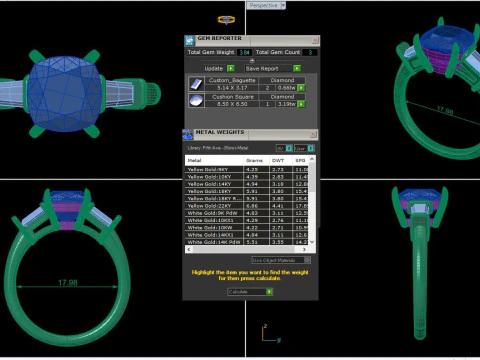Click metal list scroll right arrow
The width and height of the screenshot is (480, 360).
point(304,249)
